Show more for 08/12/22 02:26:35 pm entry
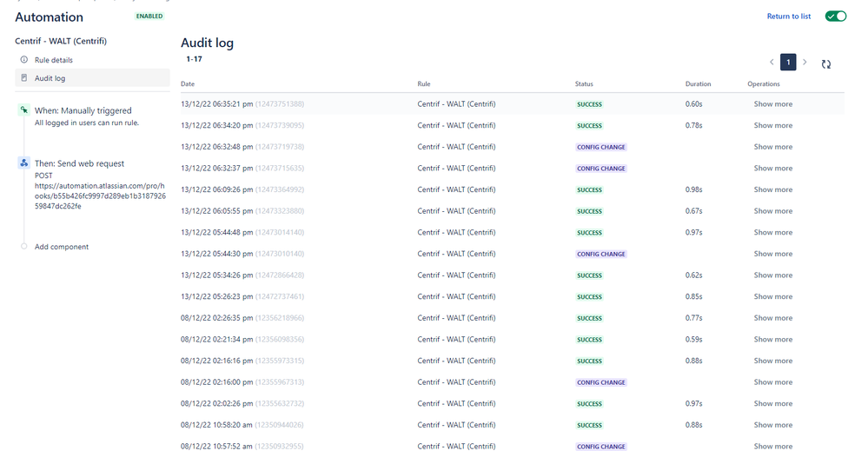Screen dimensions: 868x451 (x=772, y=318)
